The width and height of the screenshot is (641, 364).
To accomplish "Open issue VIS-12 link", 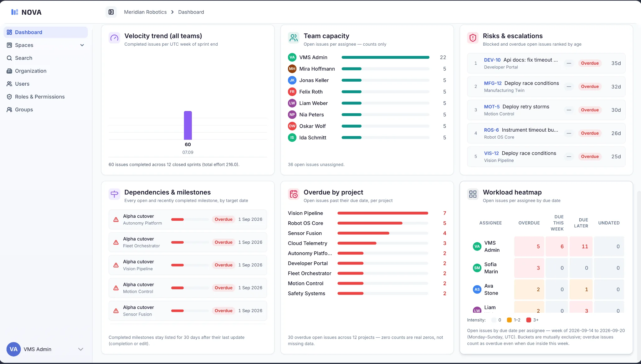I will click(x=491, y=153).
